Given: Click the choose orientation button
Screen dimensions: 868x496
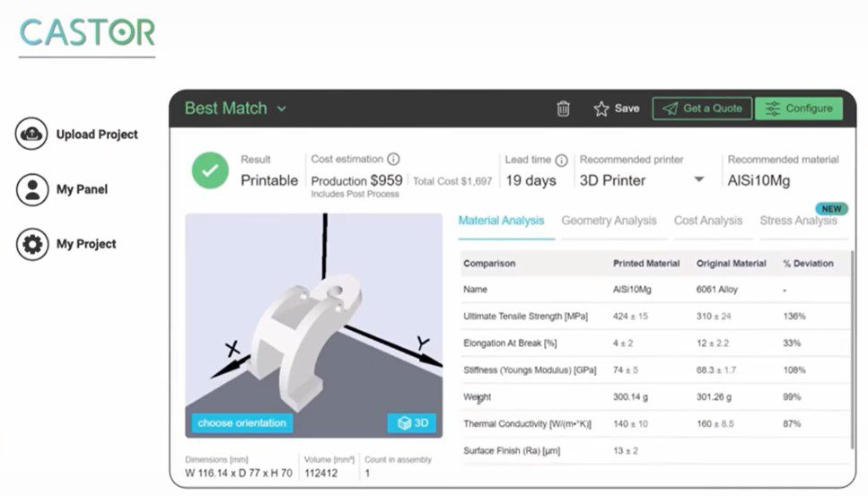Looking at the screenshot, I should tap(241, 423).
